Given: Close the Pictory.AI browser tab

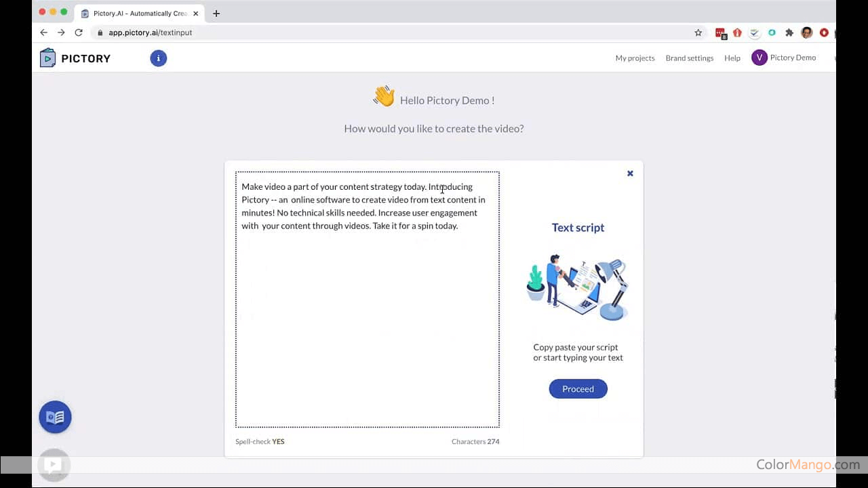Looking at the screenshot, I should coord(195,14).
